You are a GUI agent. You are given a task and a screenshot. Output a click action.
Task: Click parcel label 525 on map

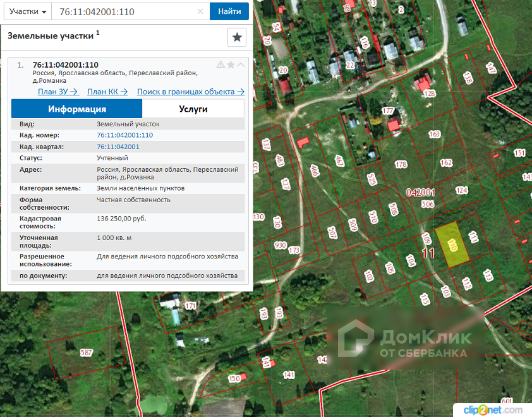[x=372, y=179]
